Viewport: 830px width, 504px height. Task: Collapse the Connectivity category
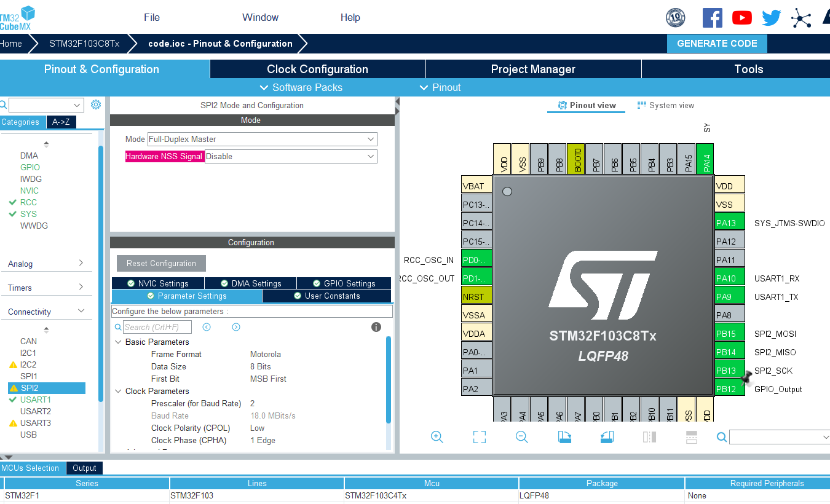[x=46, y=312]
